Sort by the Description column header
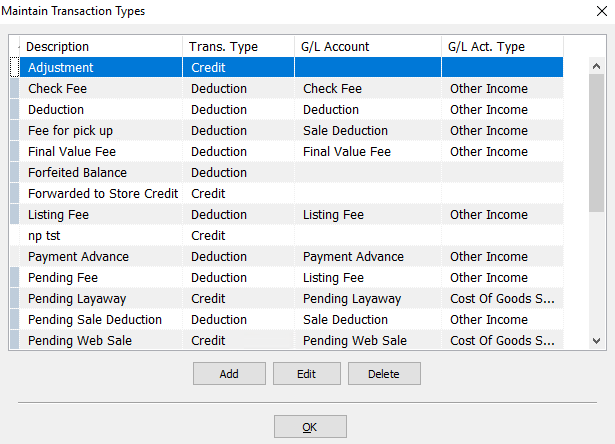Viewport: 615px width, 444px height. click(x=101, y=47)
